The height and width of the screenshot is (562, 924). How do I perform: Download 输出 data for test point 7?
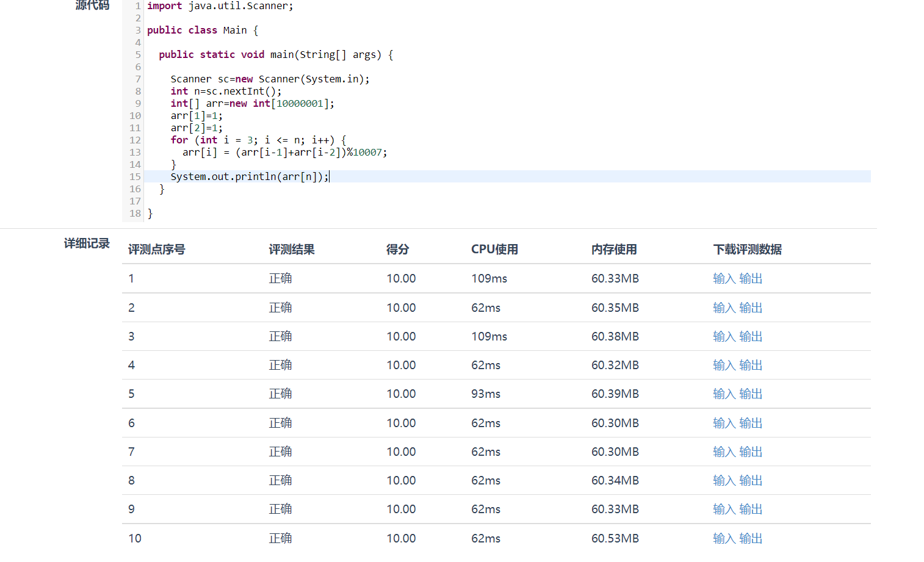[751, 452]
